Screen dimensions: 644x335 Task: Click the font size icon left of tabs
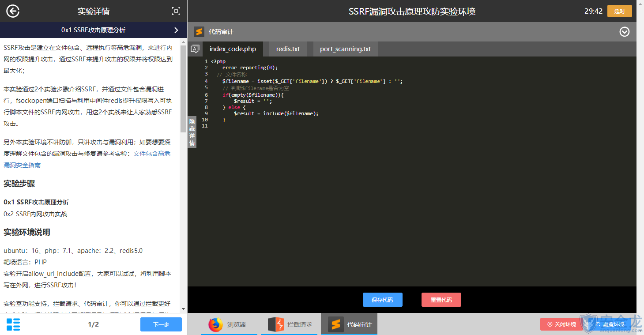[x=195, y=49]
